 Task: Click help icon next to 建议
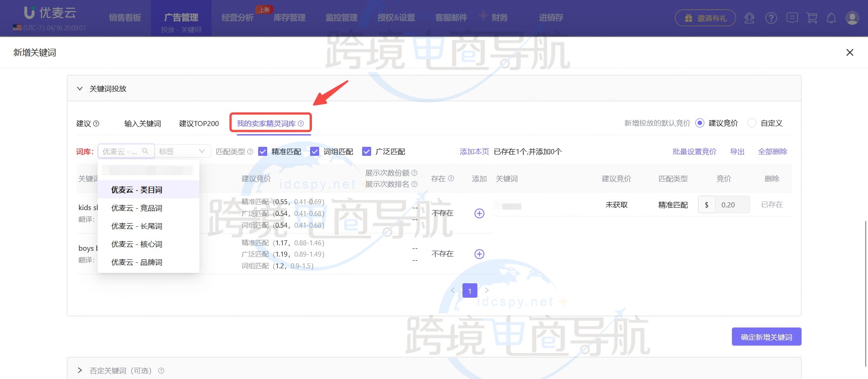[x=96, y=123]
